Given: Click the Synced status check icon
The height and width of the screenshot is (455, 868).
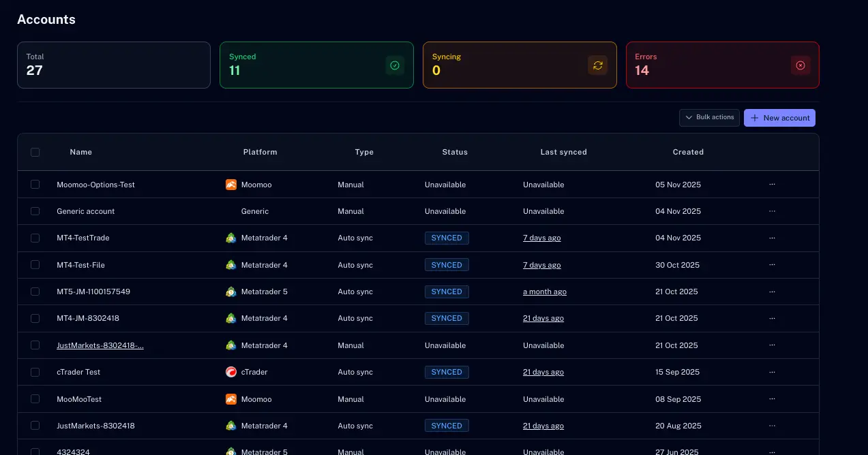Looking at the screenshot, I should (x=395, y=65).
